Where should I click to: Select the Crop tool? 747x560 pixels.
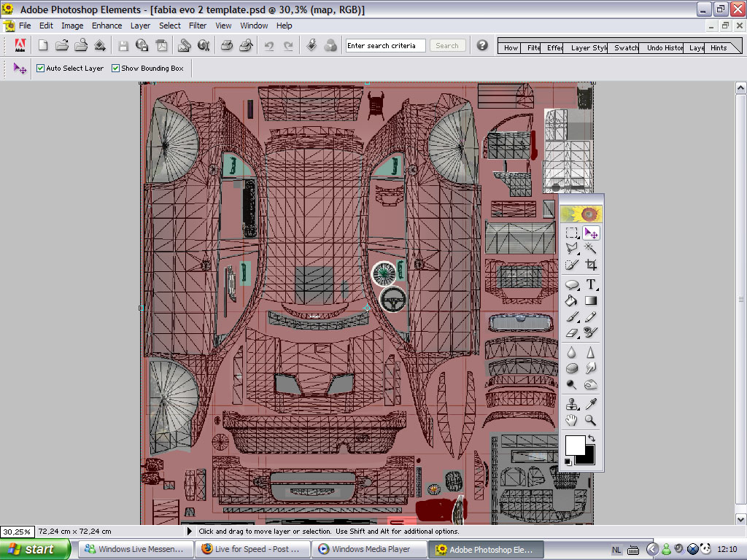click(x=591, y=265)
